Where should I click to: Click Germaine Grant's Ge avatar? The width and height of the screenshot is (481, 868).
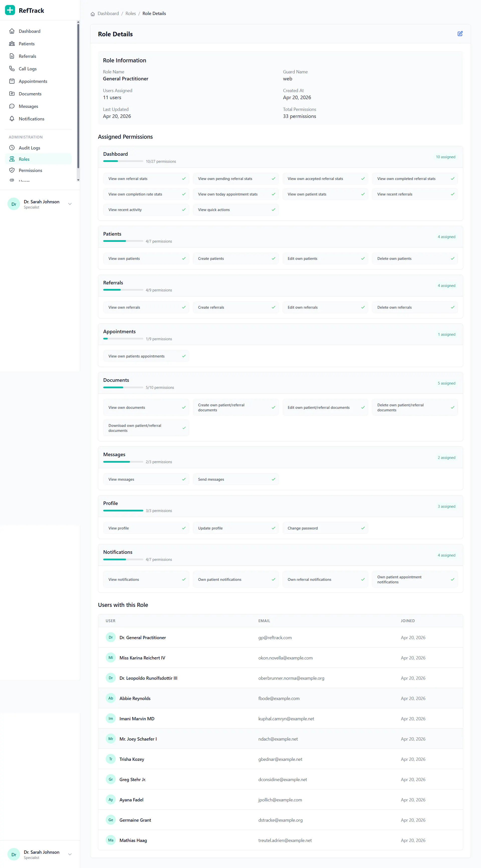click(110, 820)
